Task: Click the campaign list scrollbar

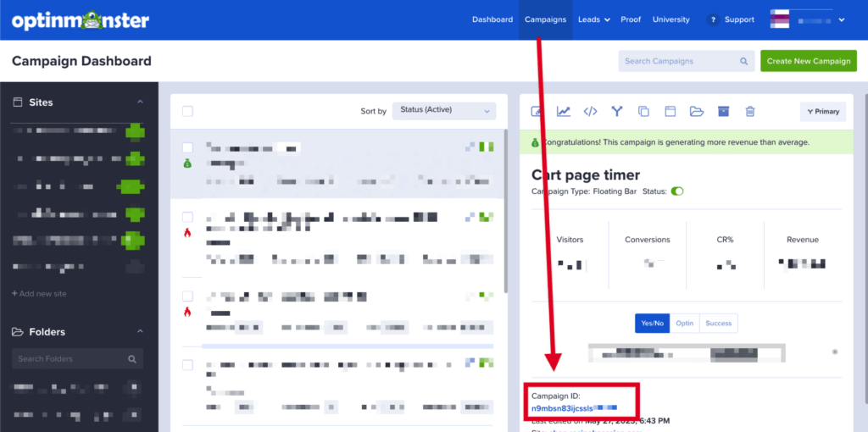Action: click(x=505, y=211)
